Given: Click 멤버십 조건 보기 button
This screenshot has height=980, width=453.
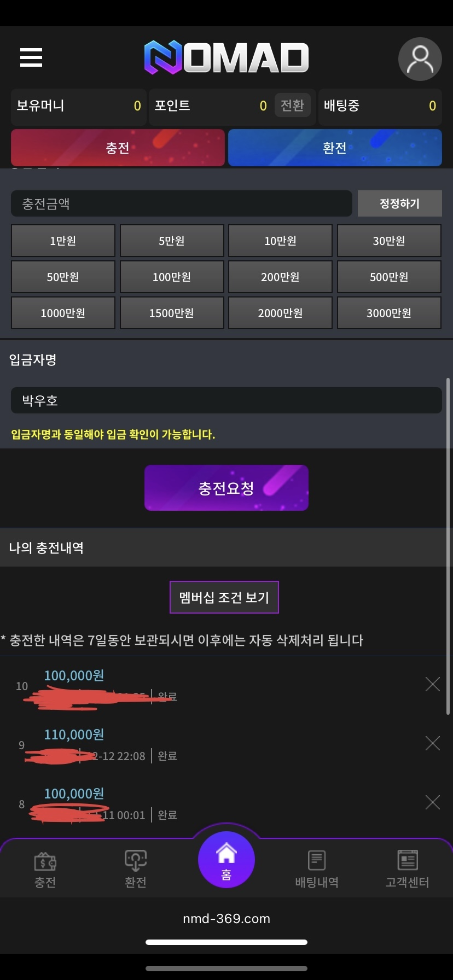Looking at the screenshot, I should tap(224, 597).
